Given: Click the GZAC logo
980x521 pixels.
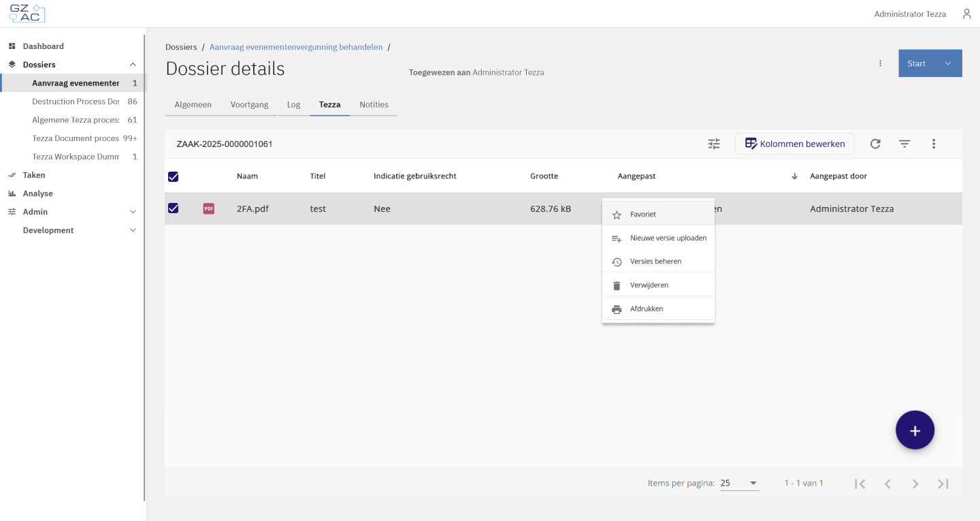Looking at the screenshot, I should 27,14.
